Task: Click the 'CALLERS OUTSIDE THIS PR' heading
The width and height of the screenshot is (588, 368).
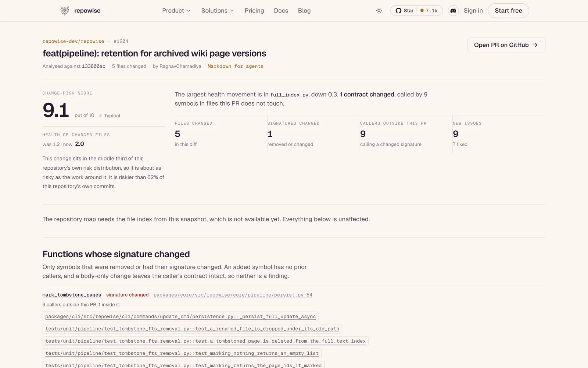Action: 393,123
